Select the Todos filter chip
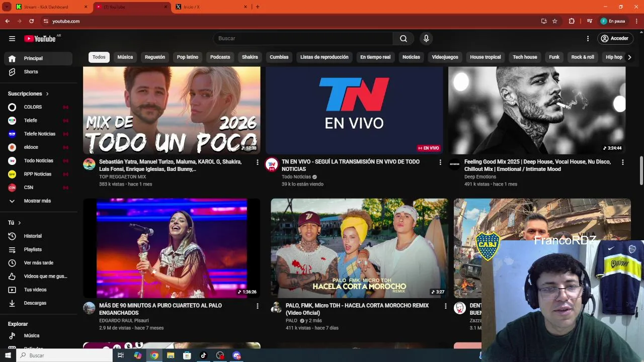 coord(99,57)
